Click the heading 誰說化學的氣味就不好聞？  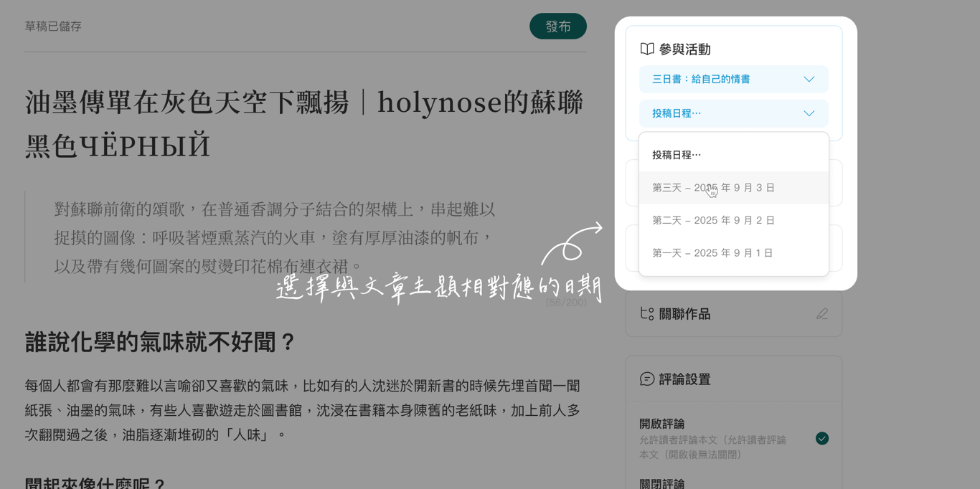click(161, 342)
